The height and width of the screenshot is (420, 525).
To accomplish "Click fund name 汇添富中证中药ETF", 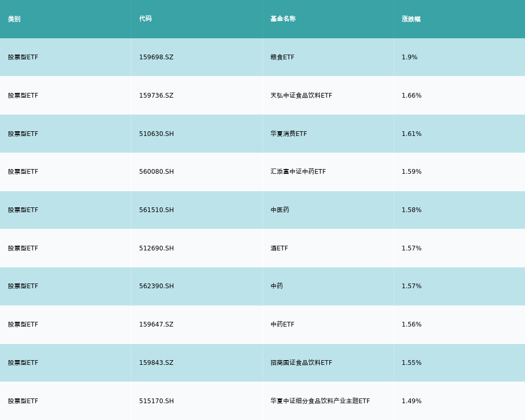I will (298, 172).
